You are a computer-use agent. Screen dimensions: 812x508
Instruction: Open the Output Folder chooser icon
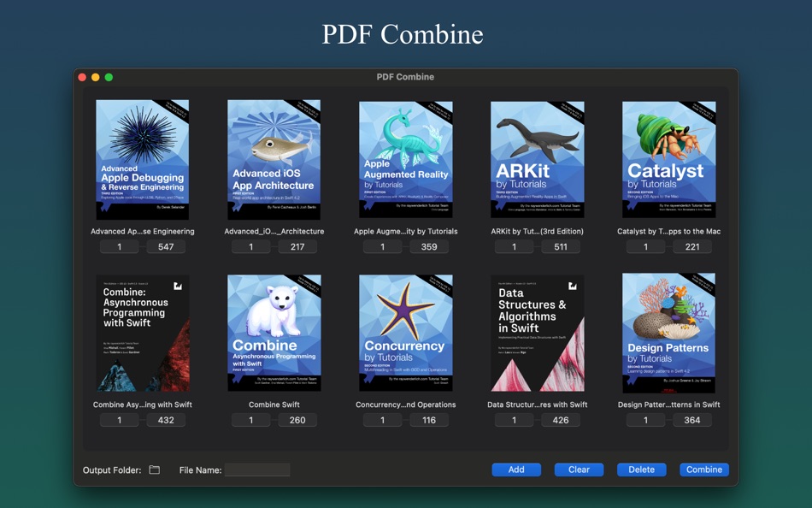[155, 470]
